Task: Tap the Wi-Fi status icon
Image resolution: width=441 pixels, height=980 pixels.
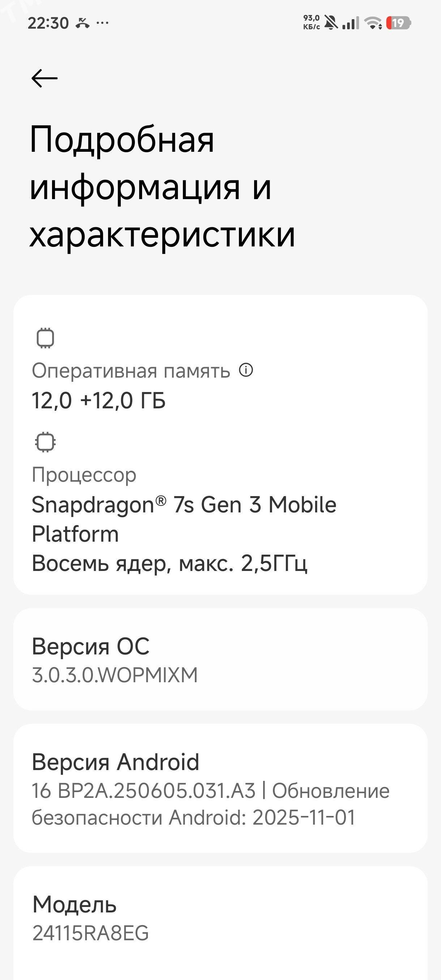Action: pos(373,23)
